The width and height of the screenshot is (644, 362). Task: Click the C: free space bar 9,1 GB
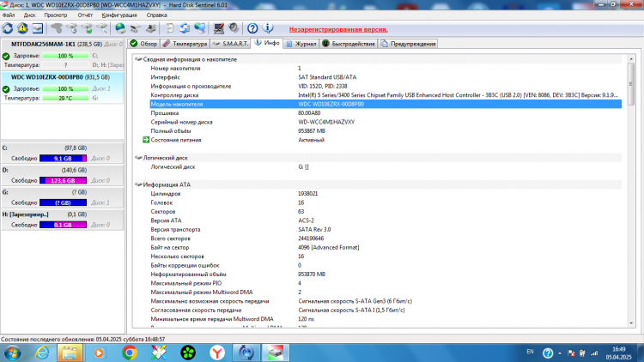tap(63, 159)
